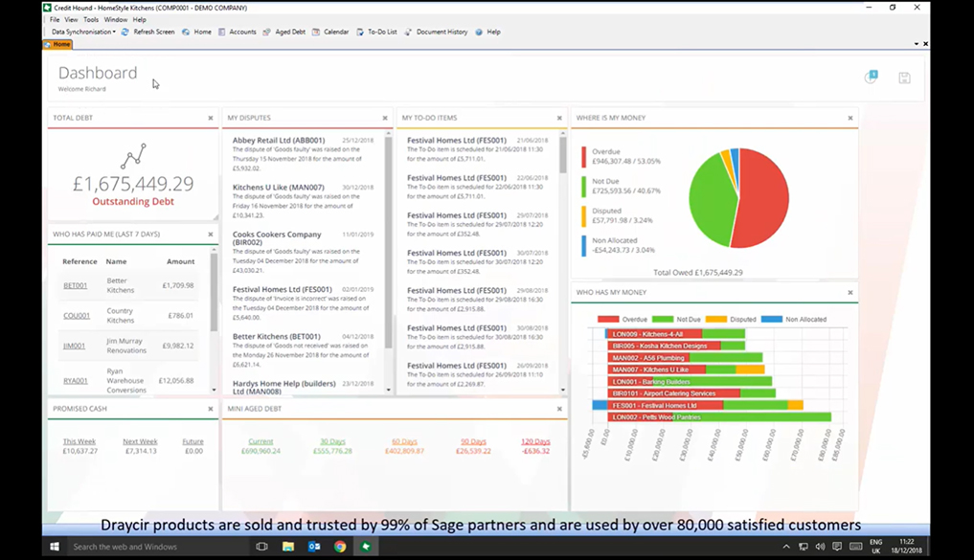Open the To-Do List toolbar icon
The width and height of the screenshot is (974, 560).
point(360,32)
